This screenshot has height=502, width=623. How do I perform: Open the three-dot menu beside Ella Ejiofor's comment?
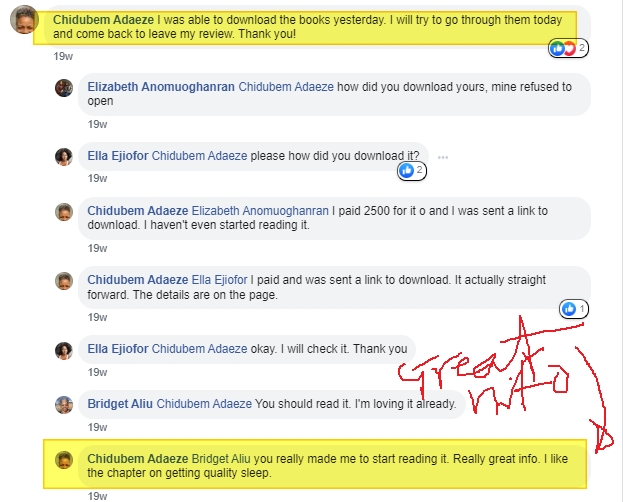(x=443, y=157)
